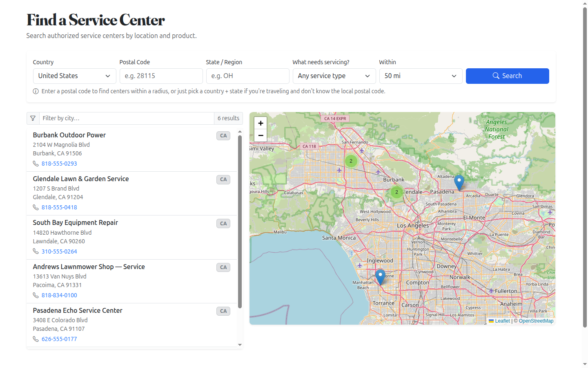The height and width of the screenshot is (368, 588).
Task: Zoom out on the map
Action: pos(261,135)
